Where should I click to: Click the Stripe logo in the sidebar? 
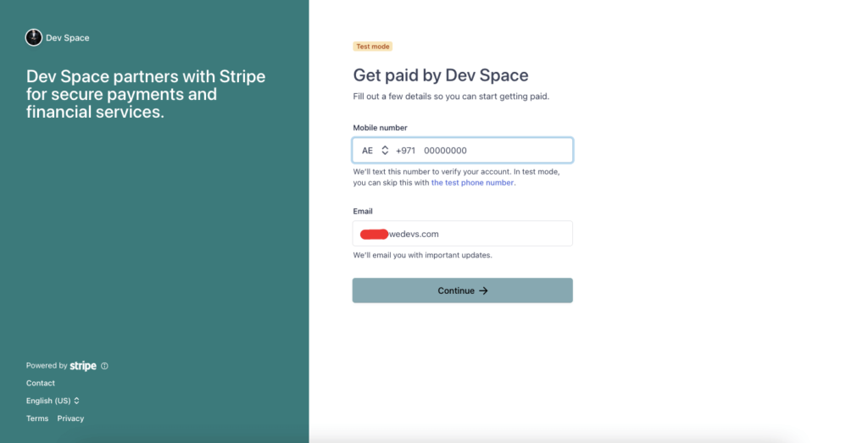[83, 366]
